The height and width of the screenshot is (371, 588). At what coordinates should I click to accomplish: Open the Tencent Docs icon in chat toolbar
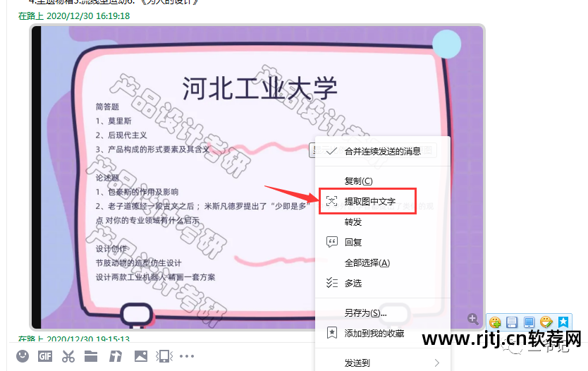[x=116, y=356]
